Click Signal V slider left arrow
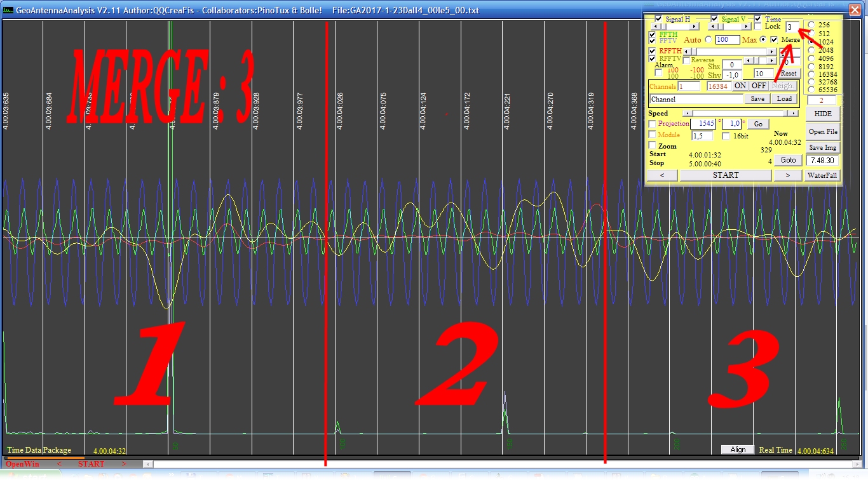 (x=713, y=27)
